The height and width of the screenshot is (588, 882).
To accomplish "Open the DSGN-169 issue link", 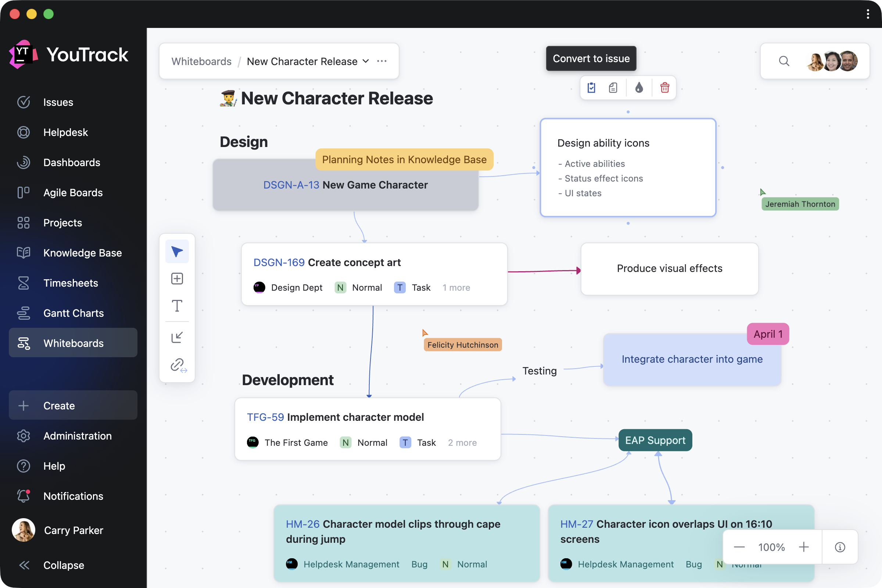I will point(279,262).
